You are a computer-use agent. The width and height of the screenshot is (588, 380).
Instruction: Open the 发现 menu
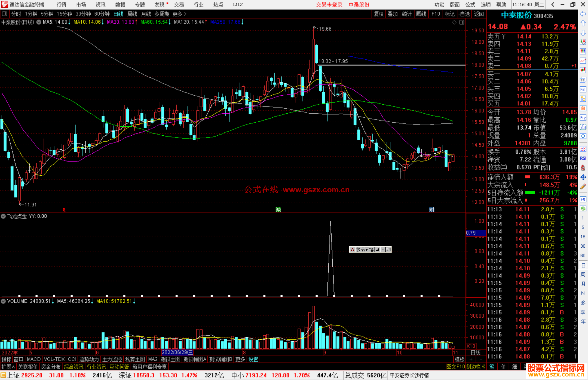[160, 5]
